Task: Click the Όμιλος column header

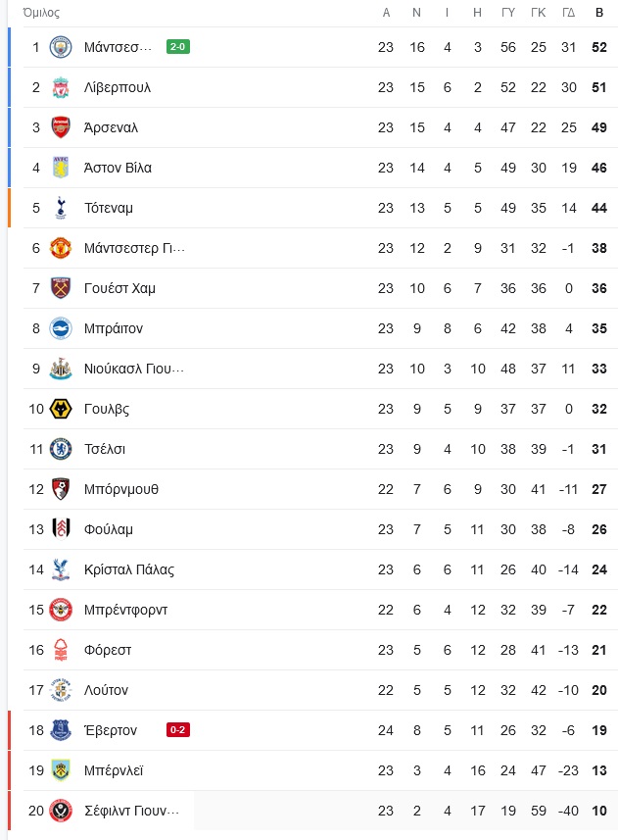Action: click(x=41, y=13)
